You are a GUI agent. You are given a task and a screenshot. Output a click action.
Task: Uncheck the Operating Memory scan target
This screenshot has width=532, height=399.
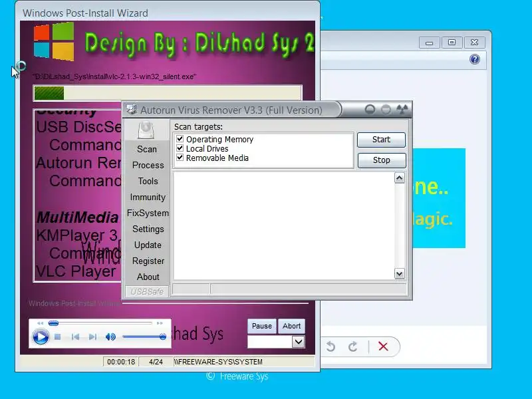coord(180,139)
